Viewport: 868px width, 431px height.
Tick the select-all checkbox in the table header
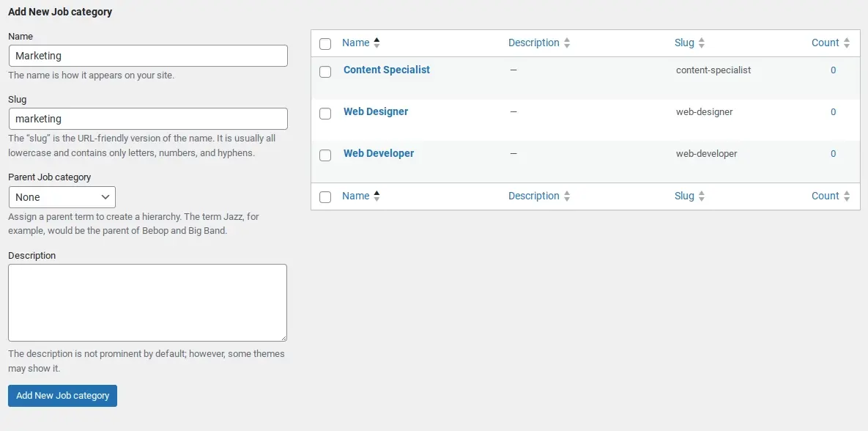point(325,44)
